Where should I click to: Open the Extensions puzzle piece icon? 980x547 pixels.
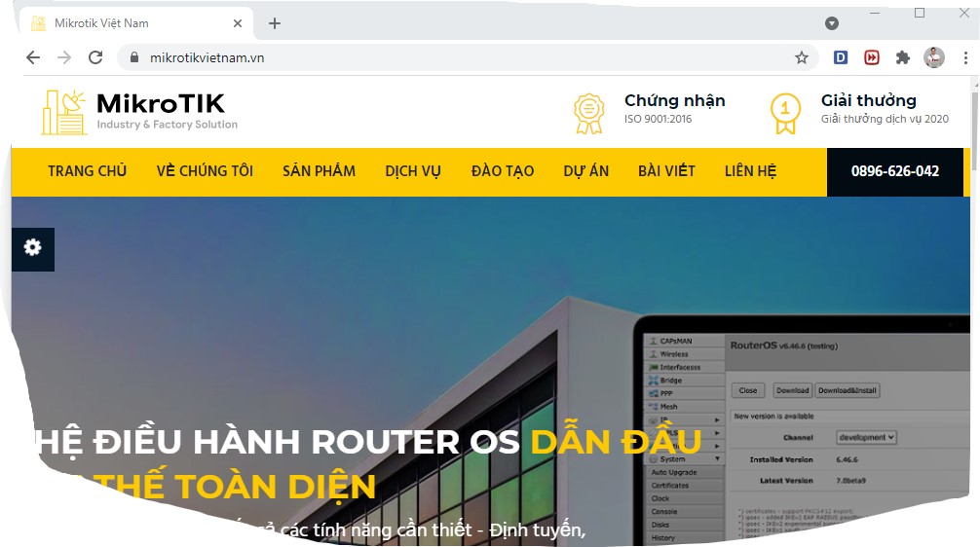[902, 57]
